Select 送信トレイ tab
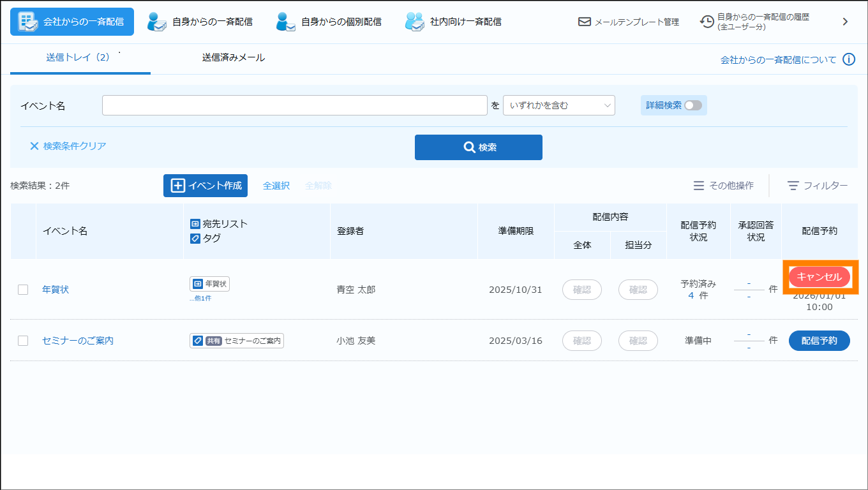 point(79,57)
